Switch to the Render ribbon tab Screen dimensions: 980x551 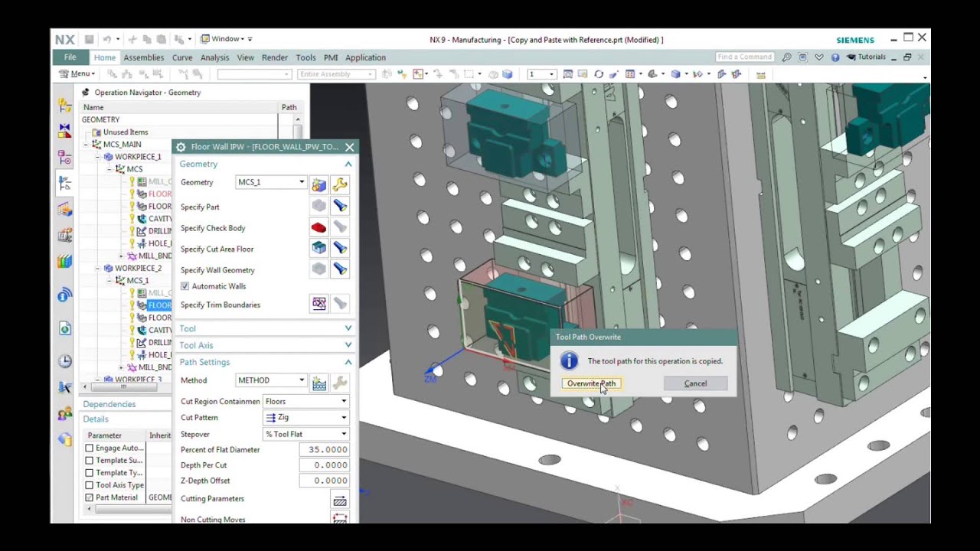pyautogui.click(x=275, y=57)
